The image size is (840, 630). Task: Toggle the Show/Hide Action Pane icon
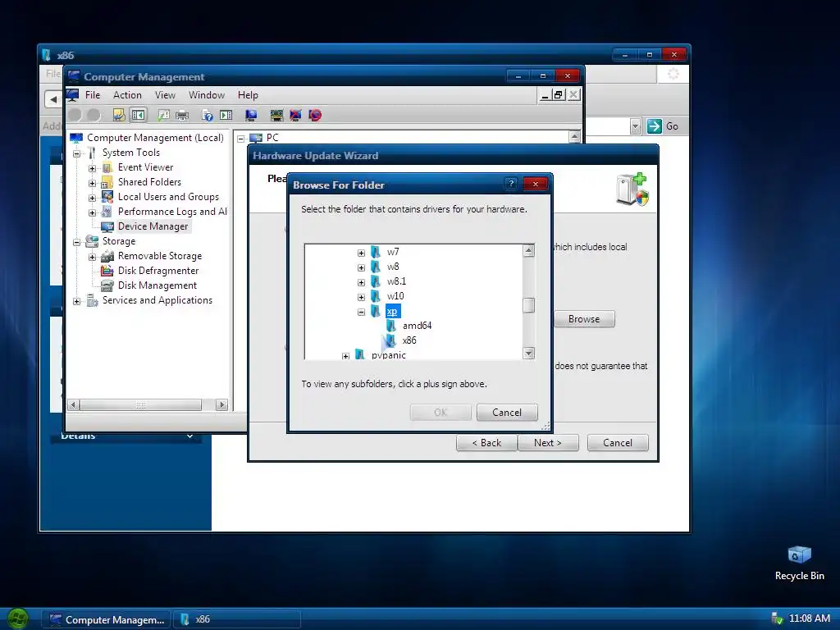226,115
